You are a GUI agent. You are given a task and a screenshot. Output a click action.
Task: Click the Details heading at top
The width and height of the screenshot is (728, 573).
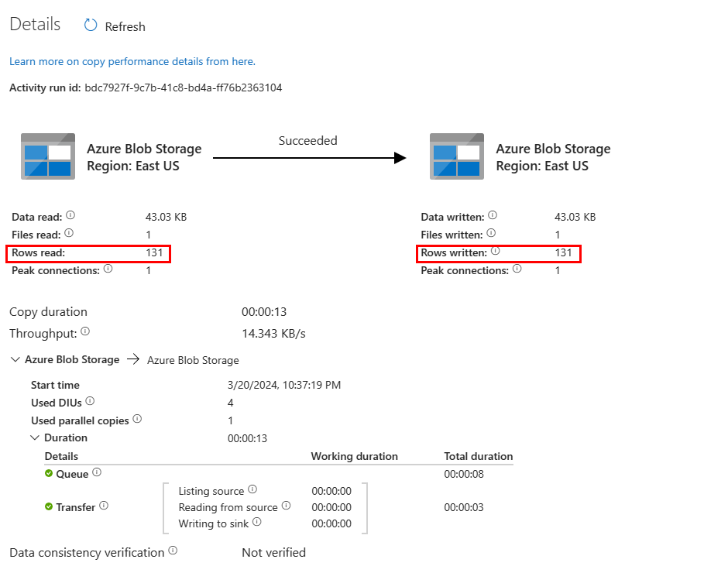click(35, 24)
